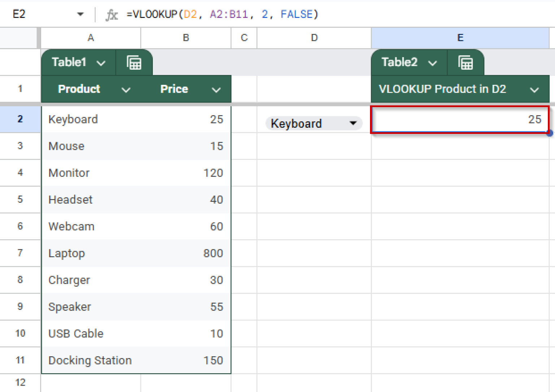Screen dimensions: 555x392
Task: Click inside the formula bar
Action: [x=253, y=14]
